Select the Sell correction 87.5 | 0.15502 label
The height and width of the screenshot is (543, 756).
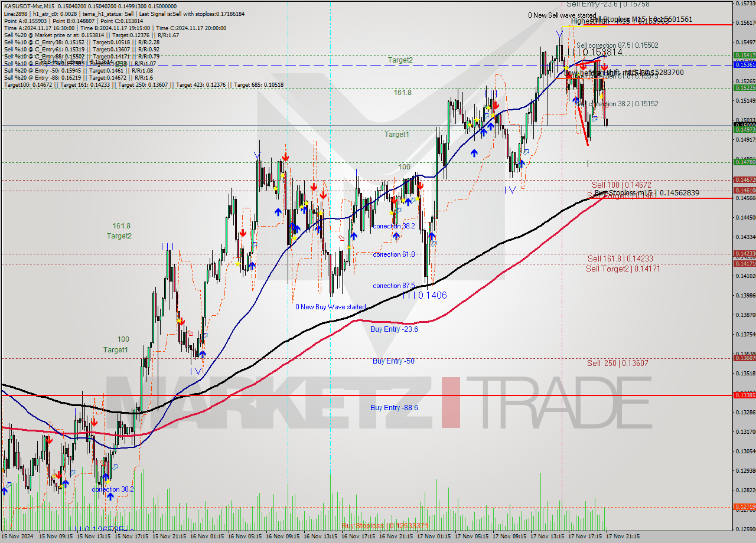pos(617,45)
